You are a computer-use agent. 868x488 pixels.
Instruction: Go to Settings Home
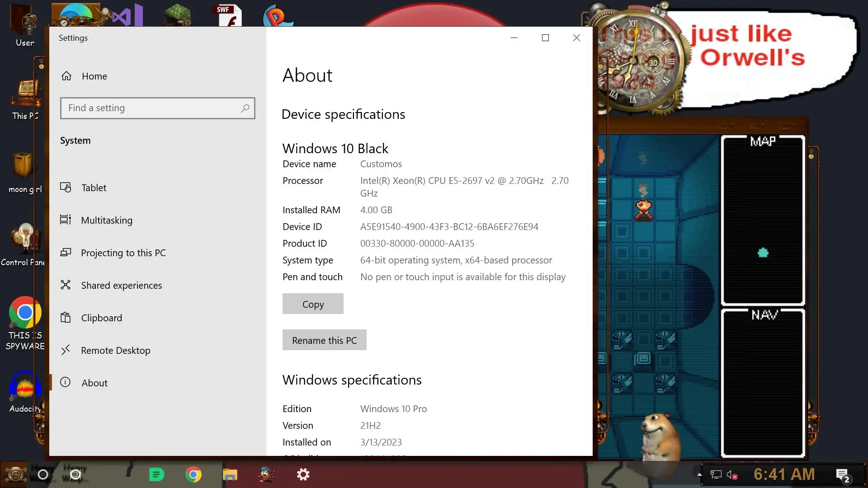pos(94,76)
